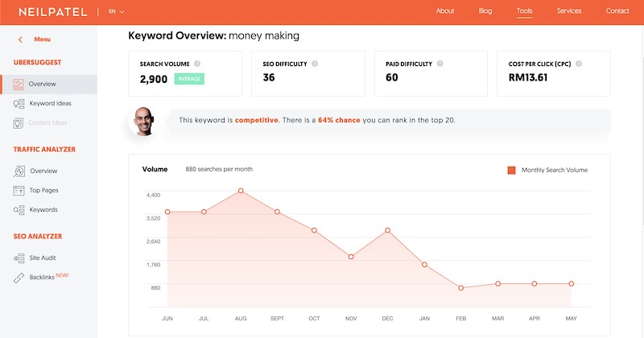This screenshot has height=338, width=644.
Task: Click the Ubersuggest Overview chart icon
Action: (x=18, y=84)
